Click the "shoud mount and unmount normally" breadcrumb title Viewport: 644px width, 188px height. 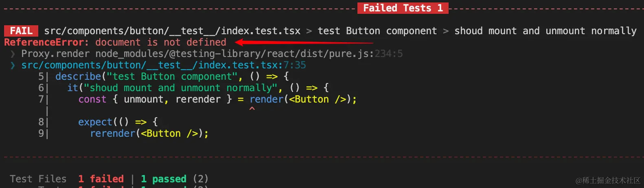(545, 31)
